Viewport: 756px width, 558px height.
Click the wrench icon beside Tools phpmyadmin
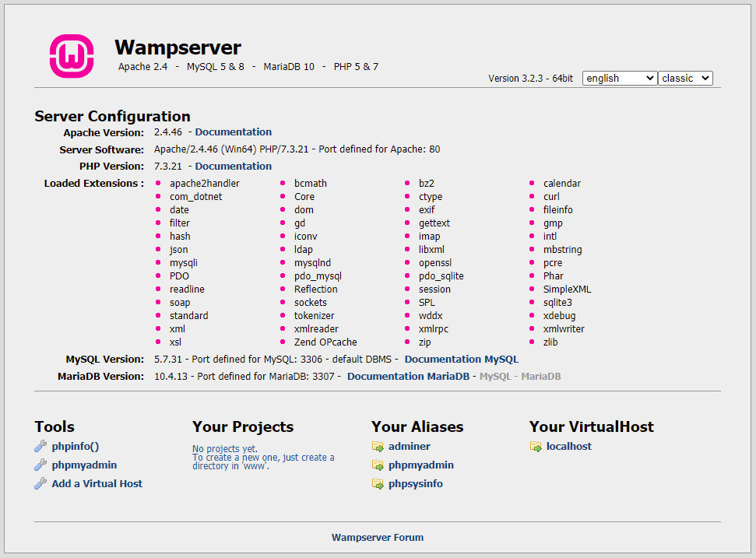tap(40, 465)
